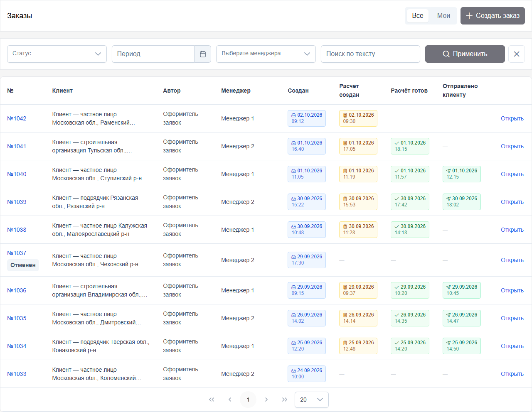
Task: Switch to Все orders tab
Action: click(418, 16)
